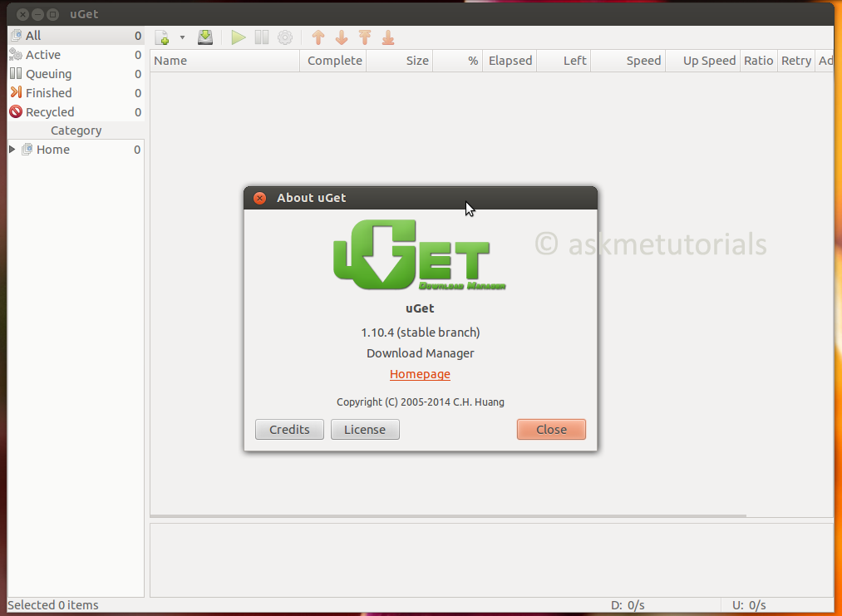The width and height of the screenshot is (842, 616).
Task: Click the Move Up arrow icon
Action: (x=318, y=37)
